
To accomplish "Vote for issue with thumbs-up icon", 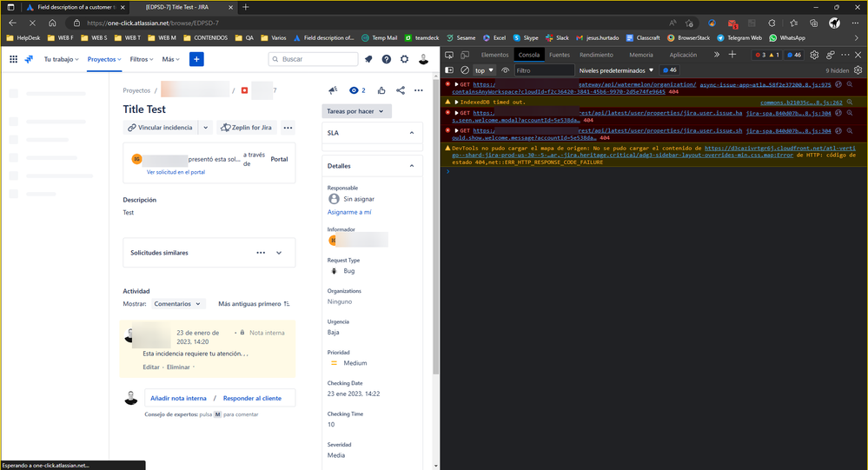I will tap(381, 90).
